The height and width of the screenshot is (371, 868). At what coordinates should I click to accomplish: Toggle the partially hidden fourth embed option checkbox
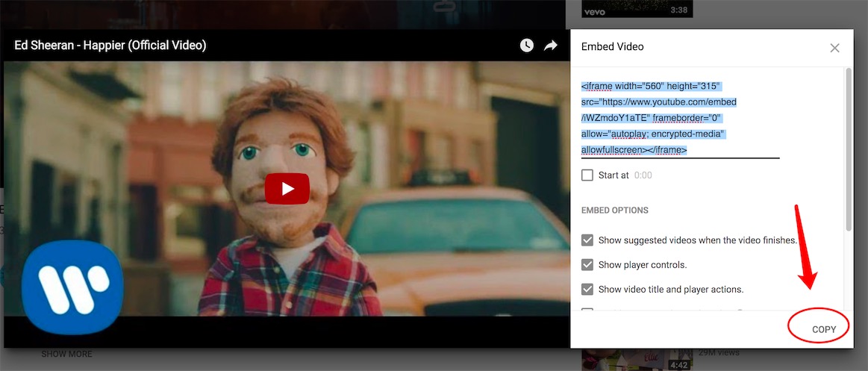pyautogui.click(x=587, y=310)
